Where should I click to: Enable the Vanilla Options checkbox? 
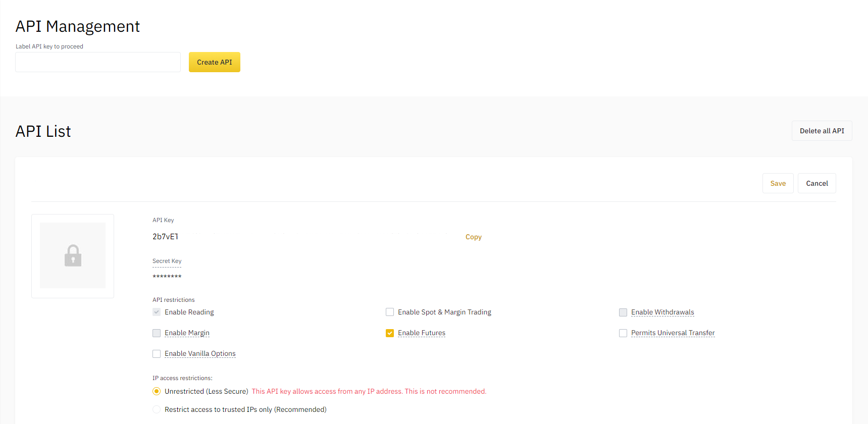pyautogui.click(x=157, y=354)
